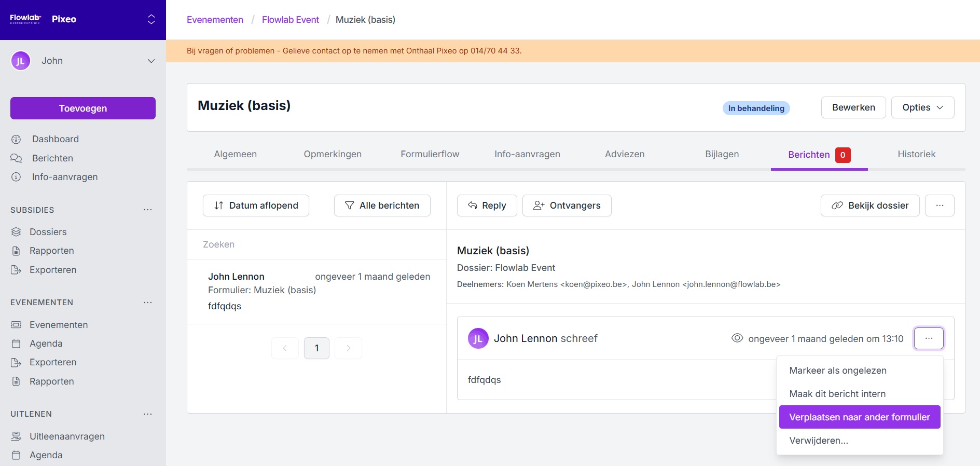Expand the Opties dropdown
The image size is (980, 466).
point(922,107)
